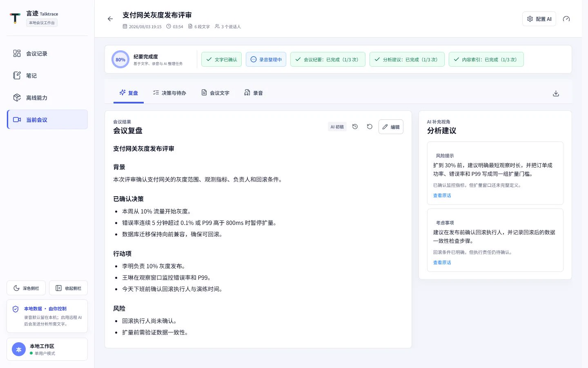Click the shield icon in the 本地数据 card

click(x=16, y=309)
